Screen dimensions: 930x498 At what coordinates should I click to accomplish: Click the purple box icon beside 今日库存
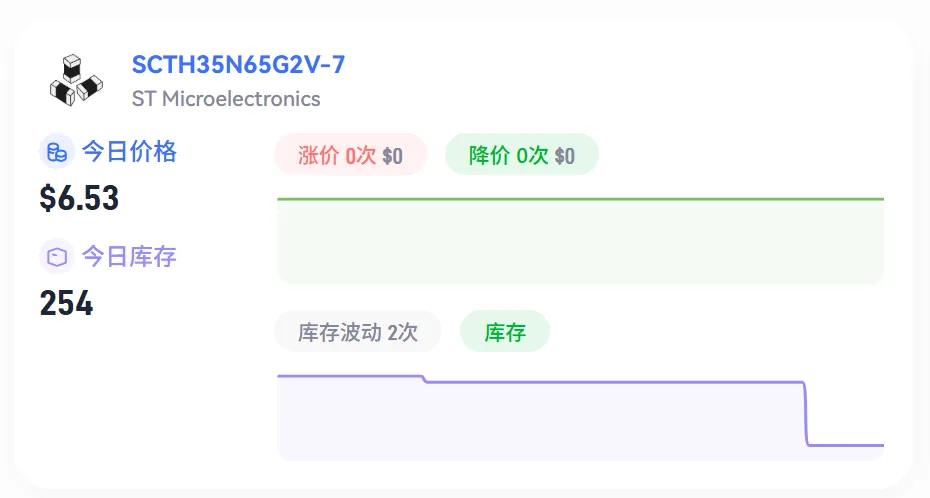point(57,257)
